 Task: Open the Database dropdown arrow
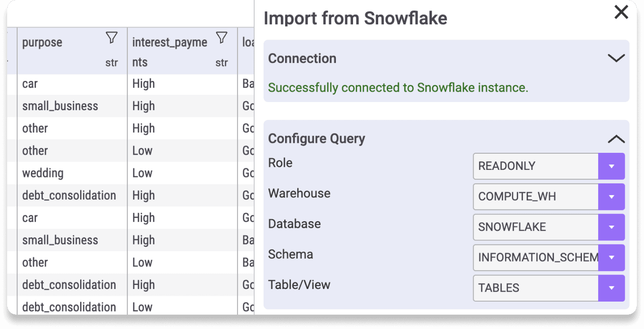click(611, 227)
